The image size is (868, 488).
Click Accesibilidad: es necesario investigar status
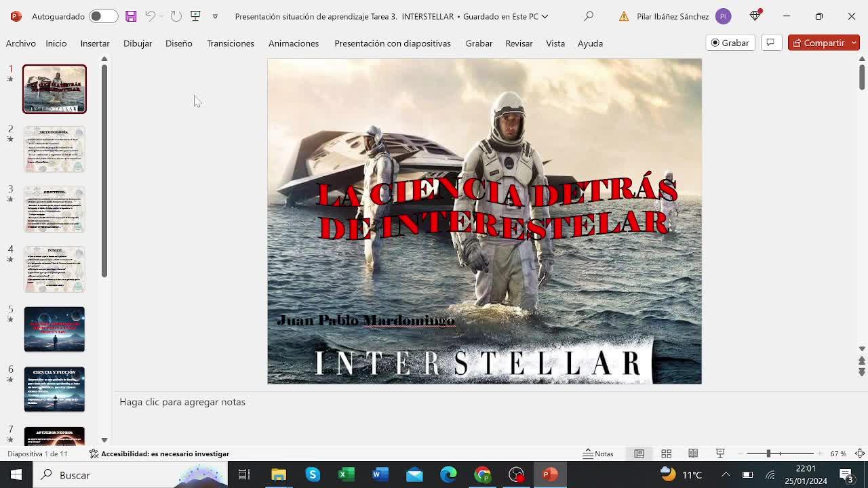click(159, 453)
